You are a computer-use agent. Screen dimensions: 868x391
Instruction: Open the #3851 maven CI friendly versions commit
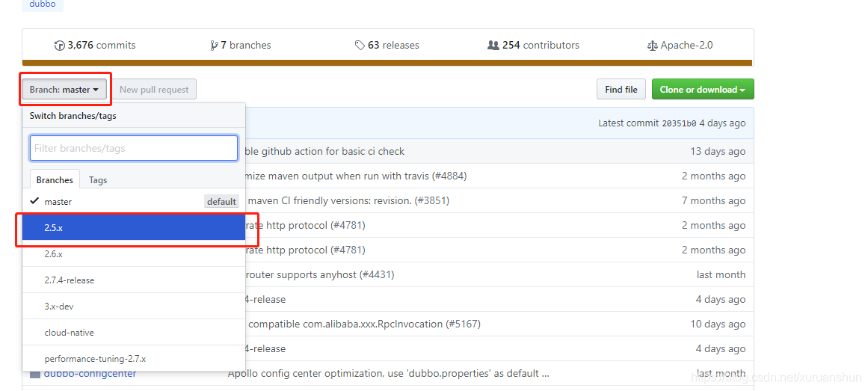tap(348, 200)
